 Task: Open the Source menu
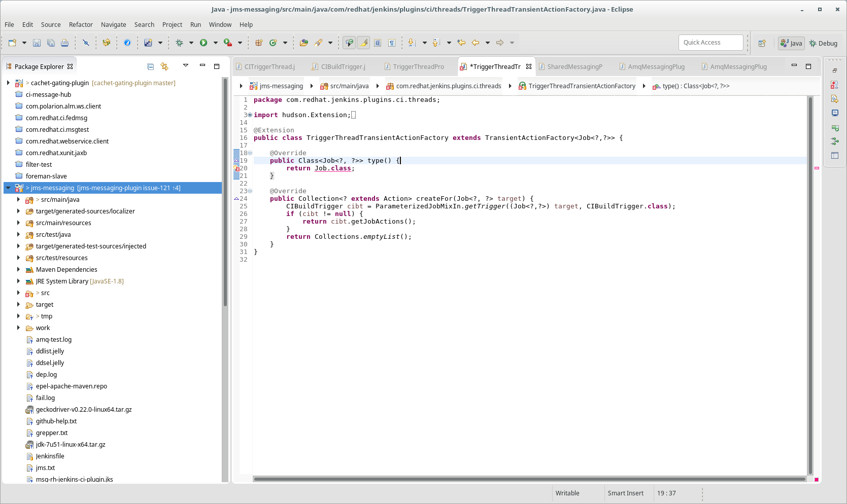[51, 24]
